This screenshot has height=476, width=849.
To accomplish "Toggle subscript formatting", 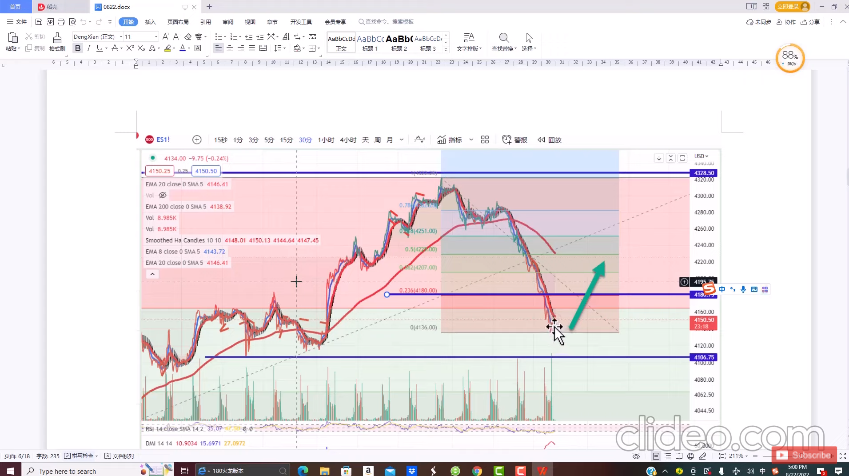I will (x=141, y=48).
